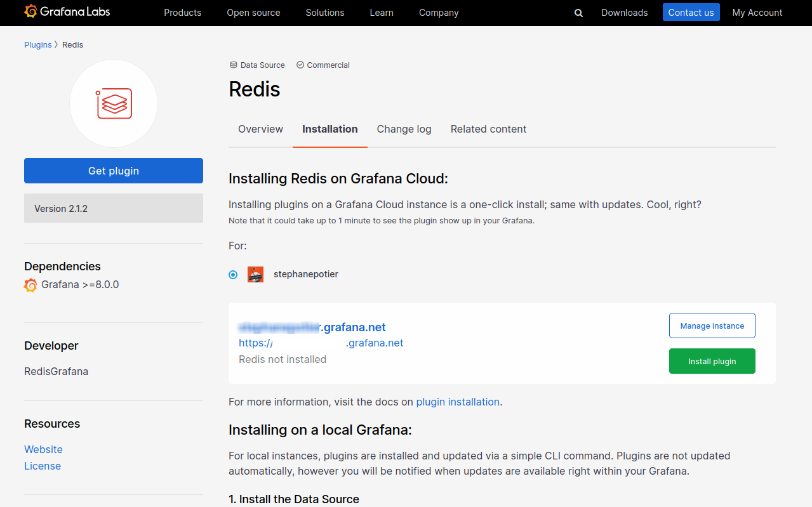Click the Install plugin button
812x507 pixels.
pos(712,360)
